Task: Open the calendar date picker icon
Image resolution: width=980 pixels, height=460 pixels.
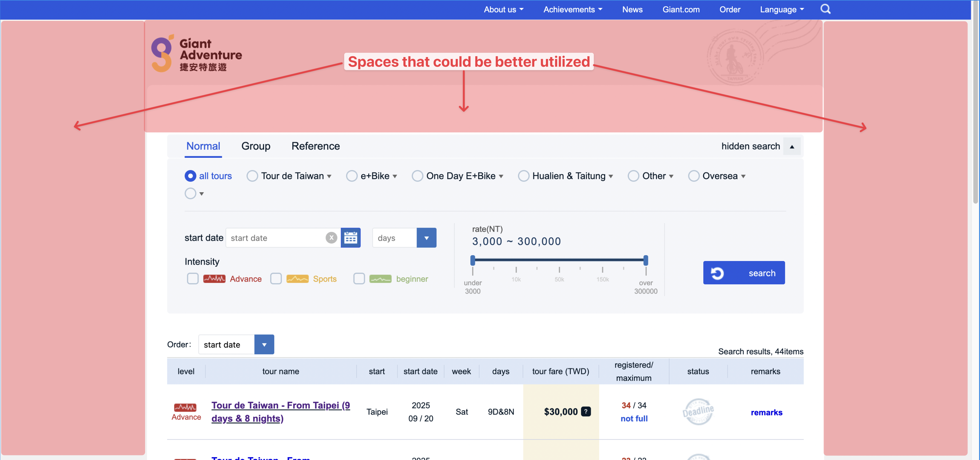Action: (350, 238)
